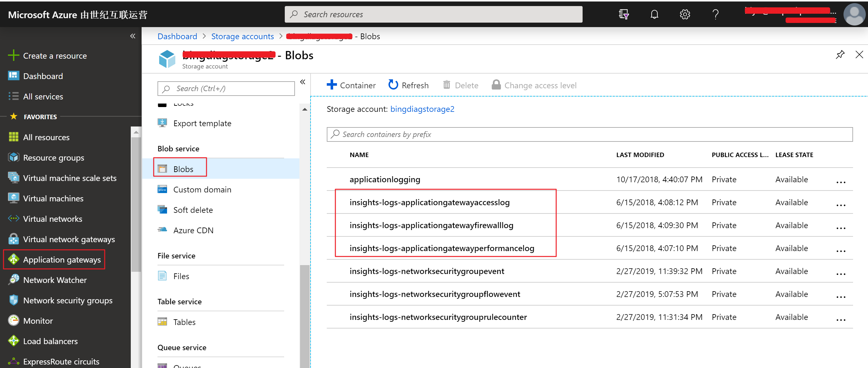Open more options for applicationlogging container
The image size is (868, 368).
841,182
